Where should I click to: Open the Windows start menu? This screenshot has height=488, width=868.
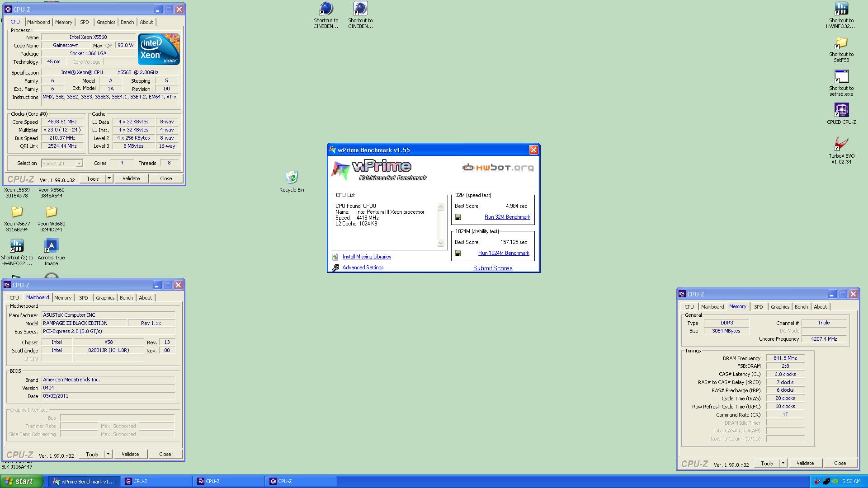pos(21,481)
